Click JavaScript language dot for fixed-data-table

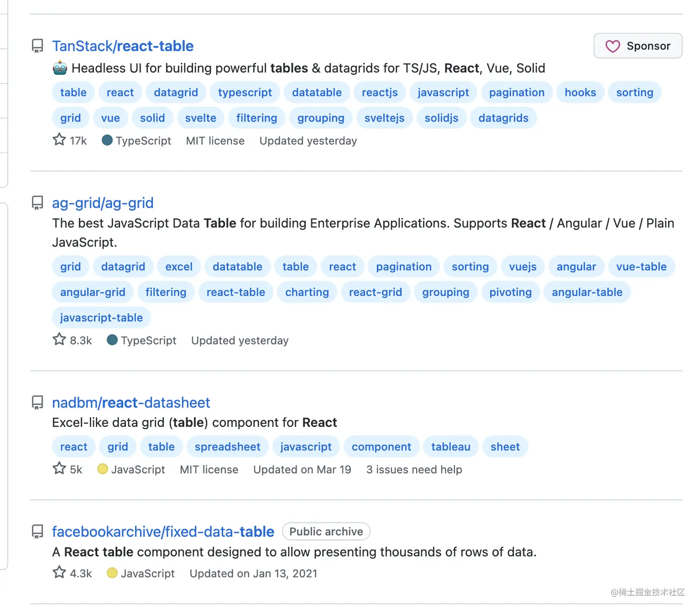[x=112, y=573]
